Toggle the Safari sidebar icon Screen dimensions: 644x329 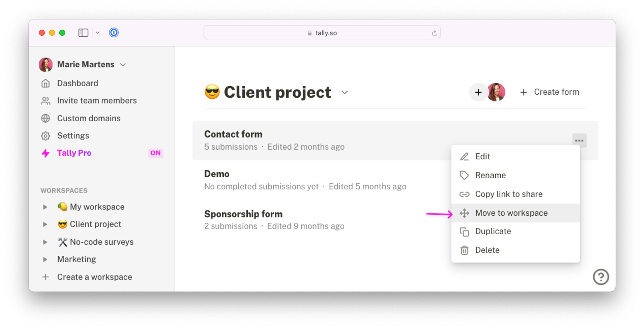coord(83,33)
